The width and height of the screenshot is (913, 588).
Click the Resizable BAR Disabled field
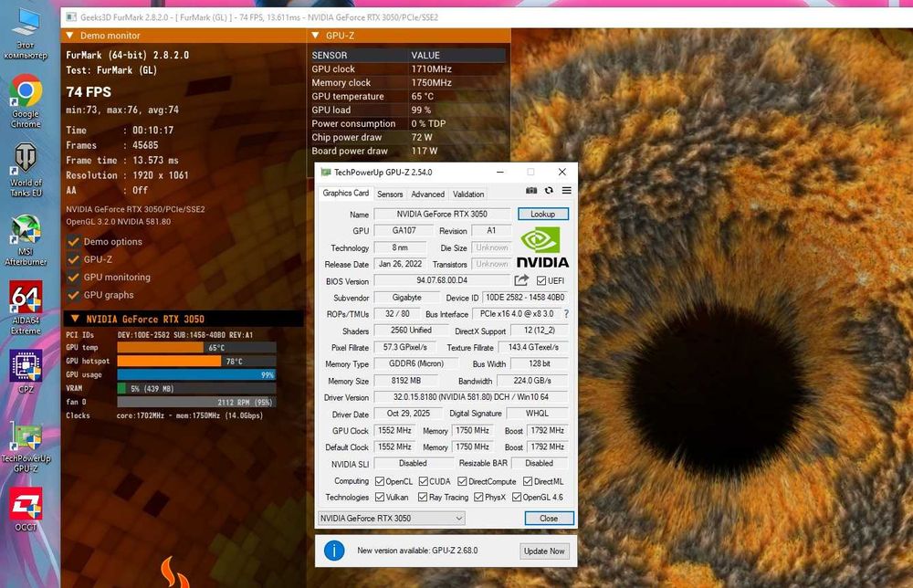(540, 464)
